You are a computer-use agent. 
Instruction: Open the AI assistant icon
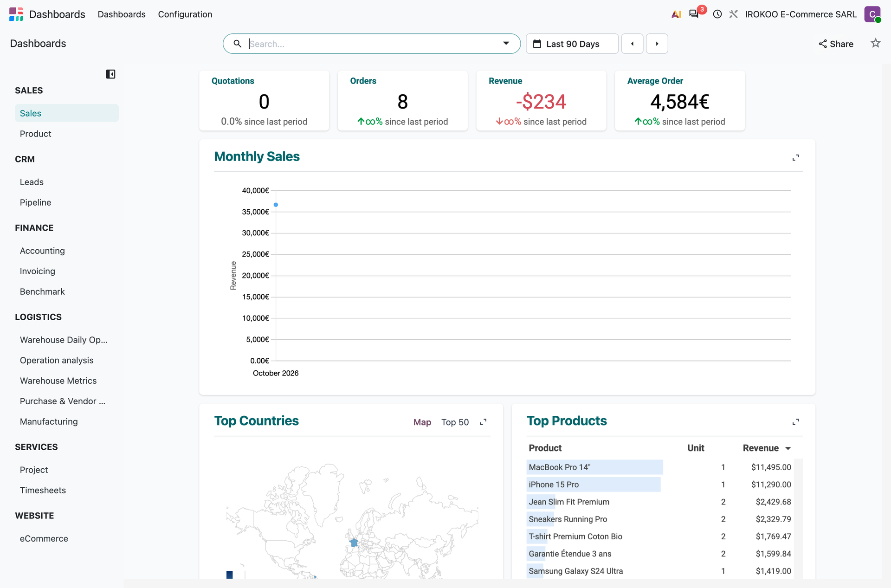(x=676, y=14)
